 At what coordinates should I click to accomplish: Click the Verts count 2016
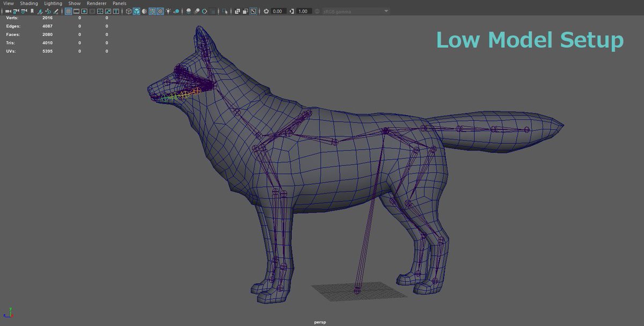coord(47,18)
